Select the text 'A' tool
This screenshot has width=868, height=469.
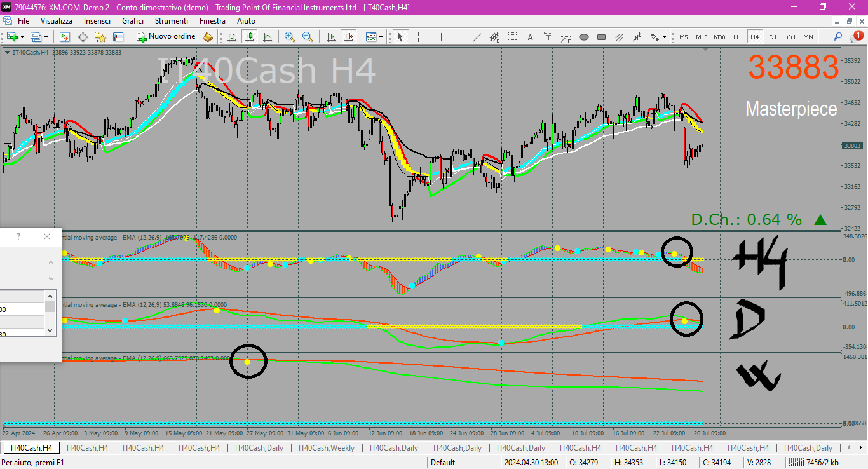(531, 37)
